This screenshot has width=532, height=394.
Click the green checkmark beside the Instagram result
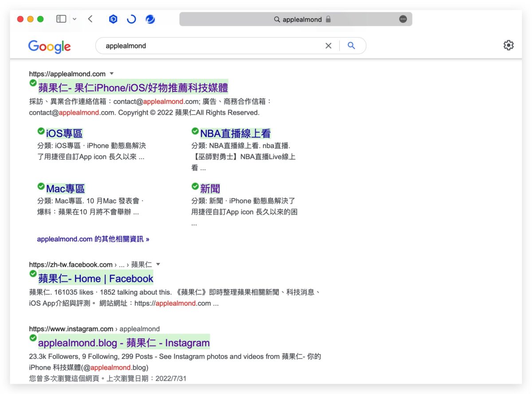coord(33,338)
